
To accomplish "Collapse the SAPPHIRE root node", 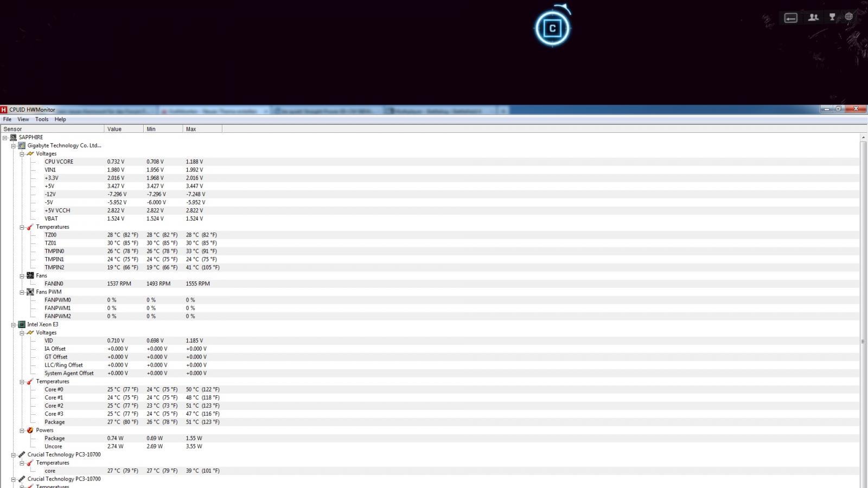I will (x=5, y=137).
